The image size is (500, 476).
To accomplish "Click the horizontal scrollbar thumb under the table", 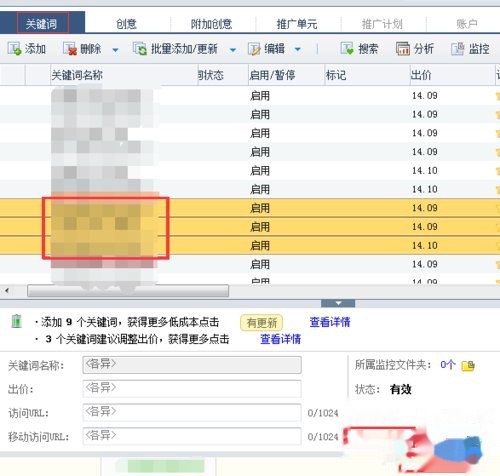I will [x=128, y=291].
